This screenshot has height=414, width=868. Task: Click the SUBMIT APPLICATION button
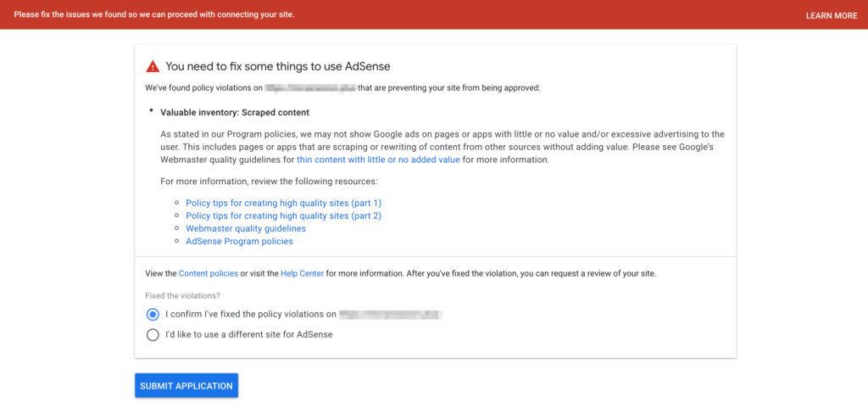[186, 386]
